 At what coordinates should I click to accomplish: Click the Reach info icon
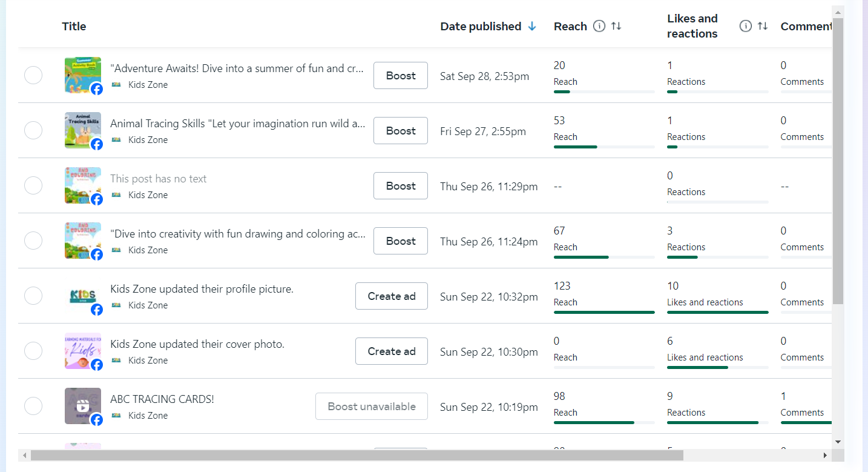tap(599, 26)
